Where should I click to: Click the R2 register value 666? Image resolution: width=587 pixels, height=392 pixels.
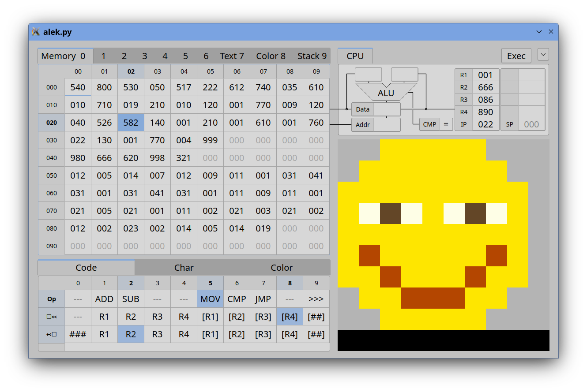pos(485,87)
